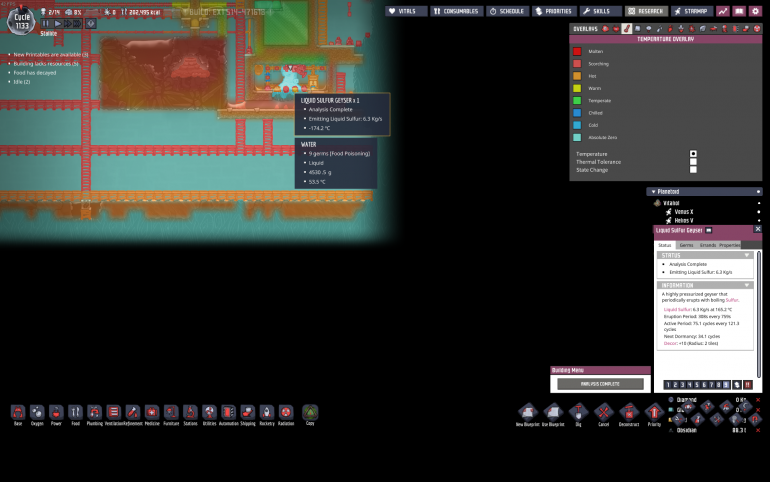Image resolution: width=770 pixels, height=482 pixels.
Task: Click the Cycle 1133 clock
Action: coord(22,21)
